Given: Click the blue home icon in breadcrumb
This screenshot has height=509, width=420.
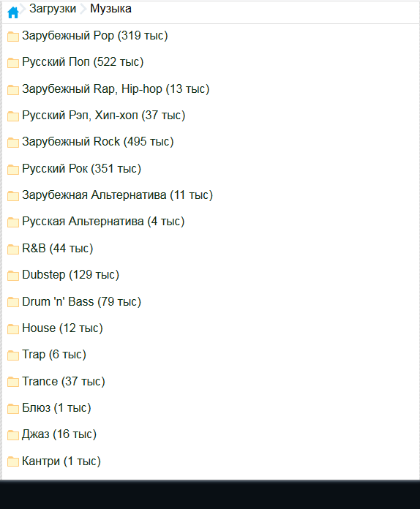Looking at the screenshot, I should (13, 12).
